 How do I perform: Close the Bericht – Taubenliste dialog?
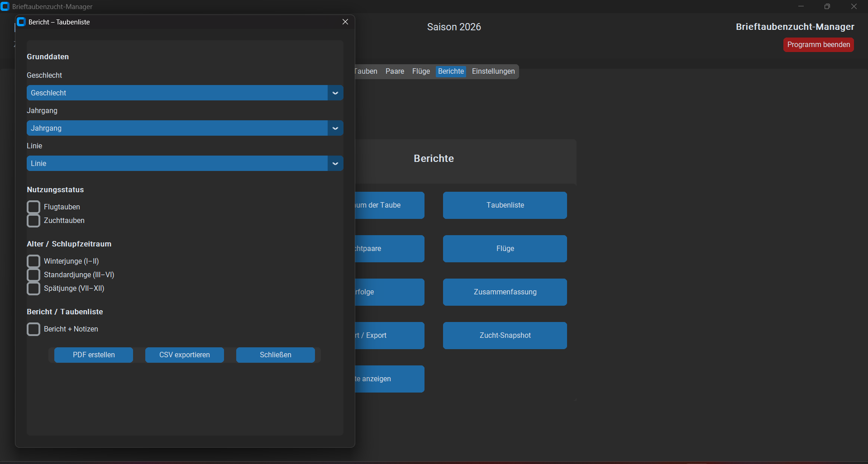(345, 22)
